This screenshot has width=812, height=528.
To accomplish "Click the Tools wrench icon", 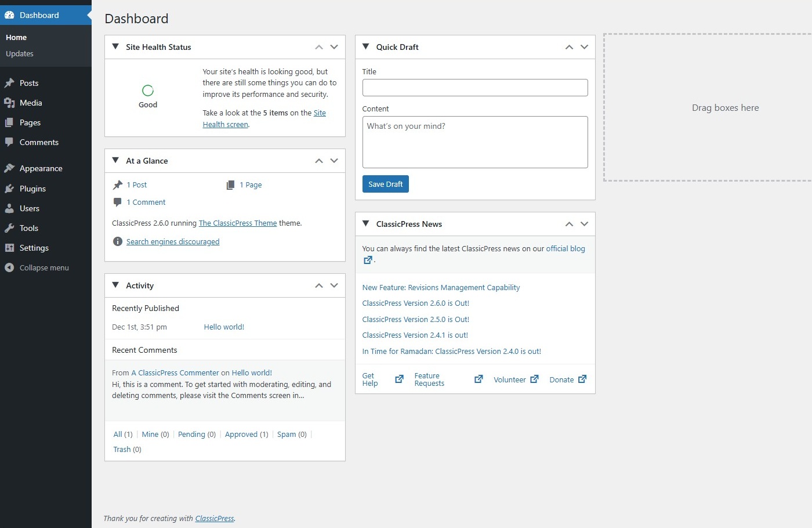I will [x=9, y=228].
